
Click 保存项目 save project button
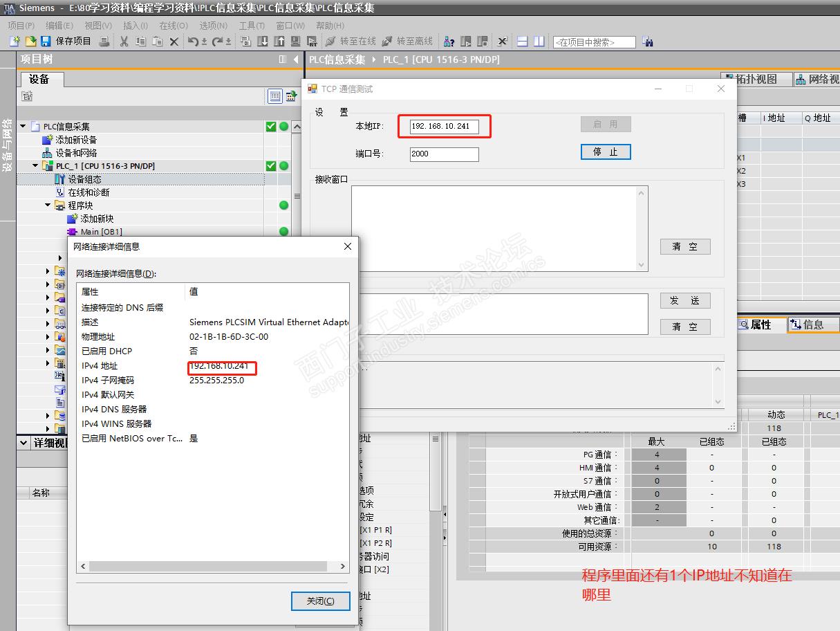pyautogui.click(x=66, y=42)
